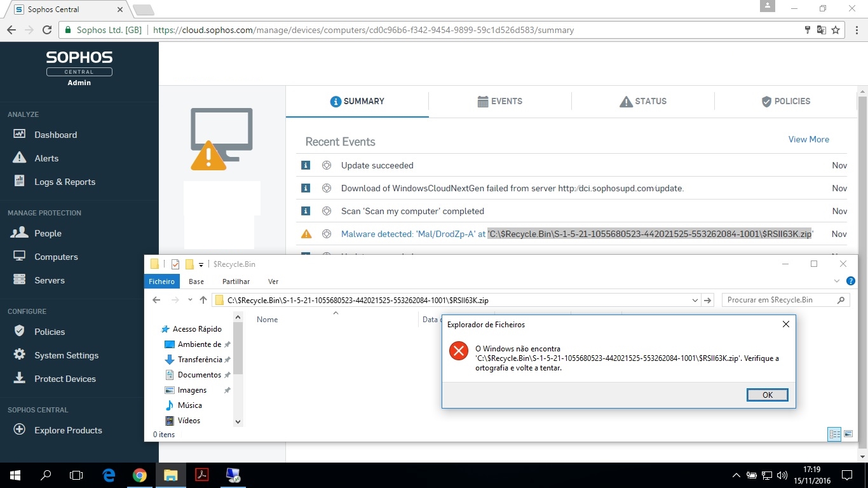Select Vídeos in navigation pane
Screen dimensions: 868x488
click(x=182, y=421)
